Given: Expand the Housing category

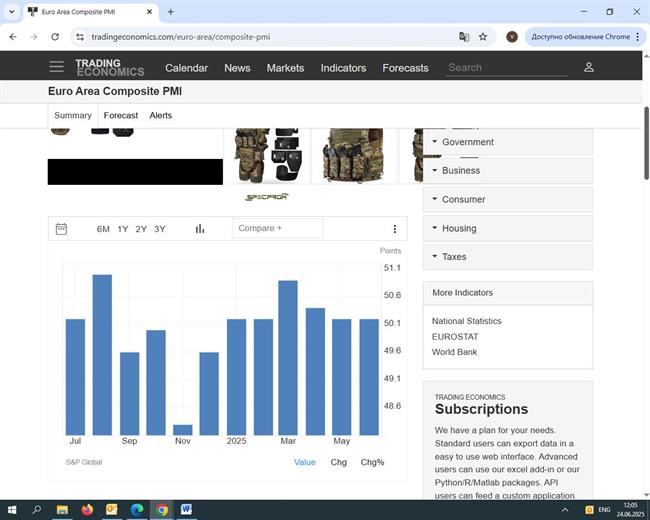Looking at the screenshot, I should pyautogui.click(x=508, y=228).
